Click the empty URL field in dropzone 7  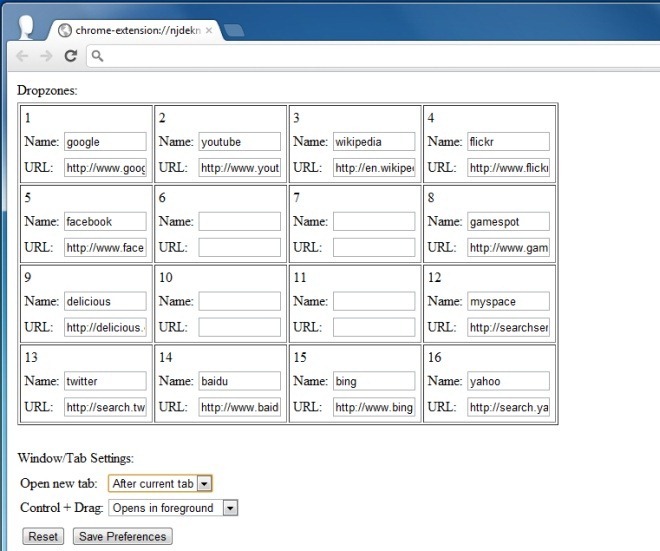tap(374, 248)
